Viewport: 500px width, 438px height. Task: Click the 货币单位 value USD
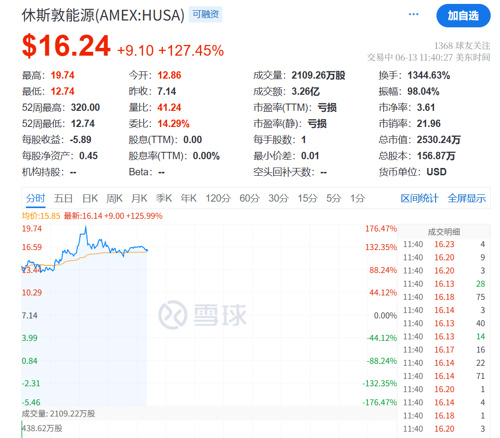click(x=436, y=172)
